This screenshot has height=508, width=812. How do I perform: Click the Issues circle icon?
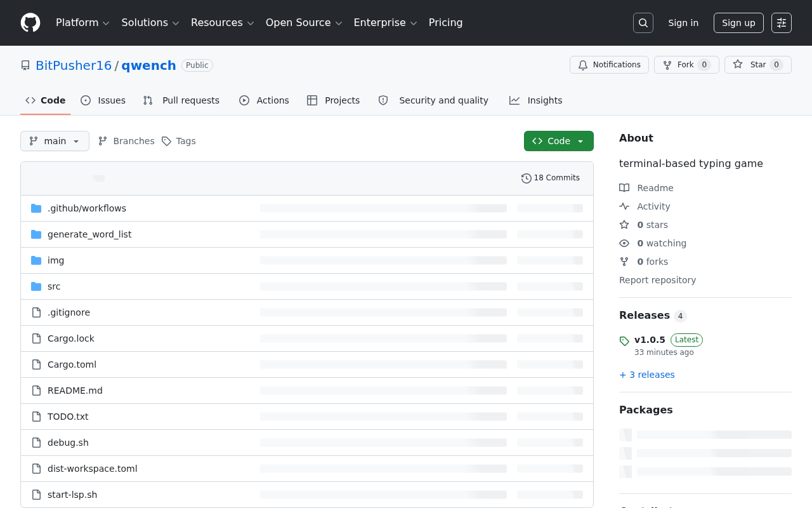(86, 100)
